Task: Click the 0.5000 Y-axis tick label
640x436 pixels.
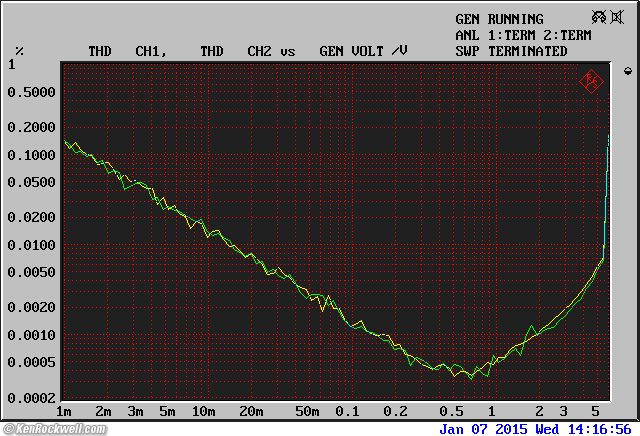Action: [x=32, y=92]
